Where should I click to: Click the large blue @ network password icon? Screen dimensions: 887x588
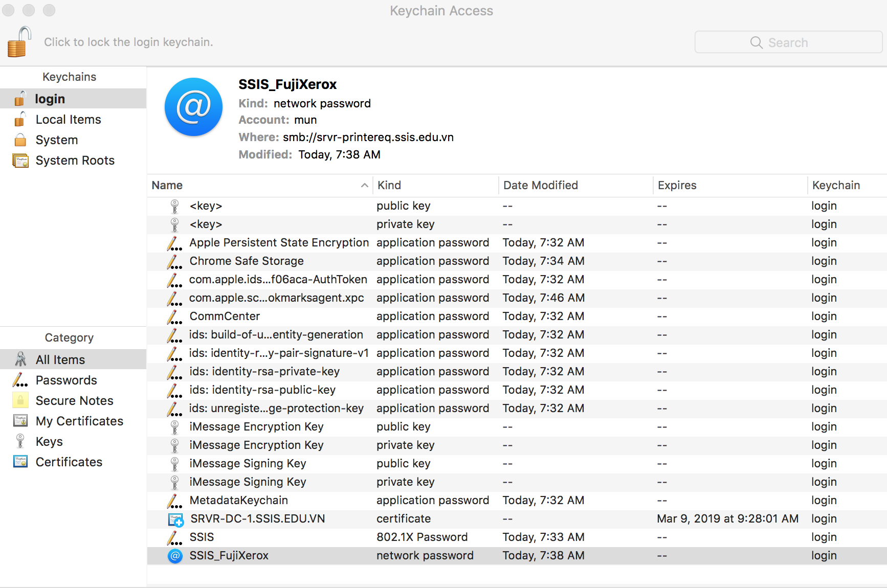[193, 107]
